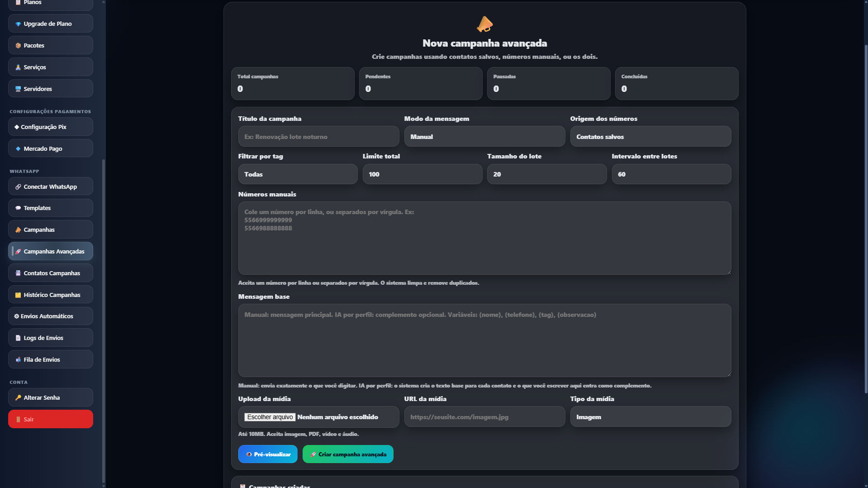Image resolution: width=868 pixels, height=488 pixels.
Task: Open Envios Automáticos via the gear icon
Action: pos(16,316)
